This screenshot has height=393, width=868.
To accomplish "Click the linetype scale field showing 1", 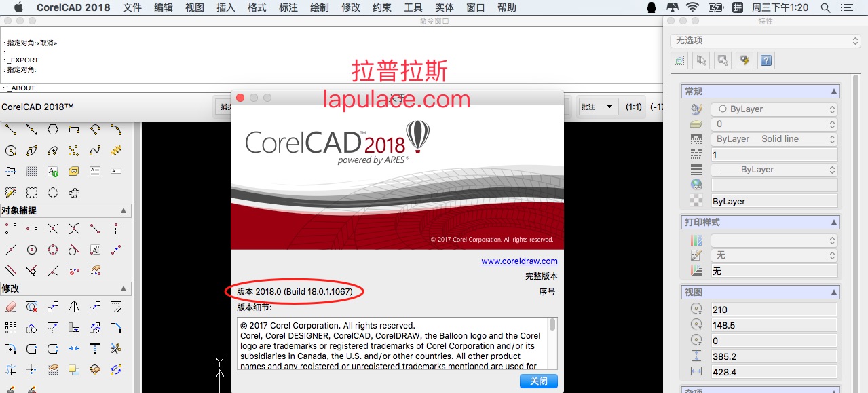I will pyautogui.click(x=774, y=155).
